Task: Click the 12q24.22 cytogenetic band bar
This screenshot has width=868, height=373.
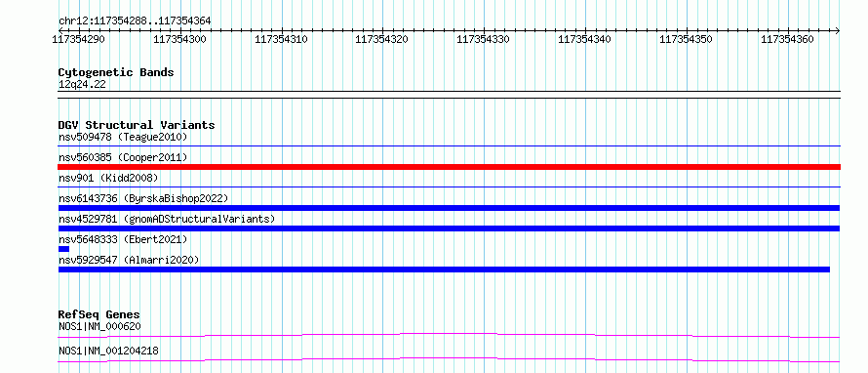Action: 449,95
